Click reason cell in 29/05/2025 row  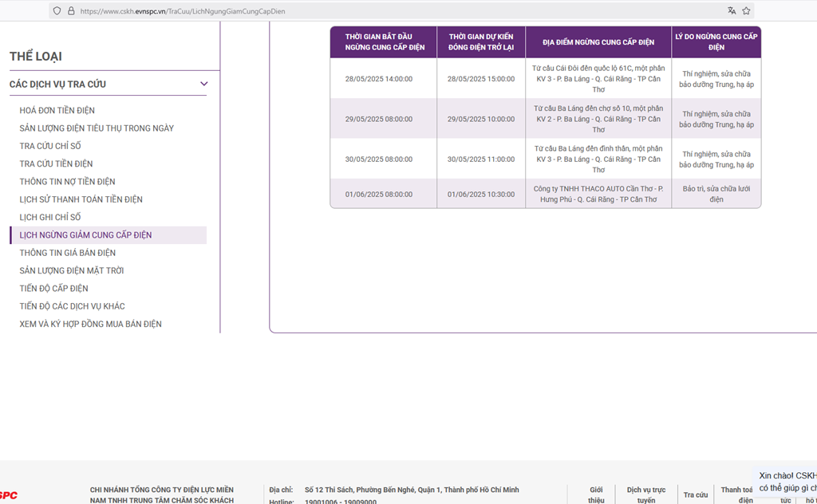pyautogui.click(x=716, y=120)
